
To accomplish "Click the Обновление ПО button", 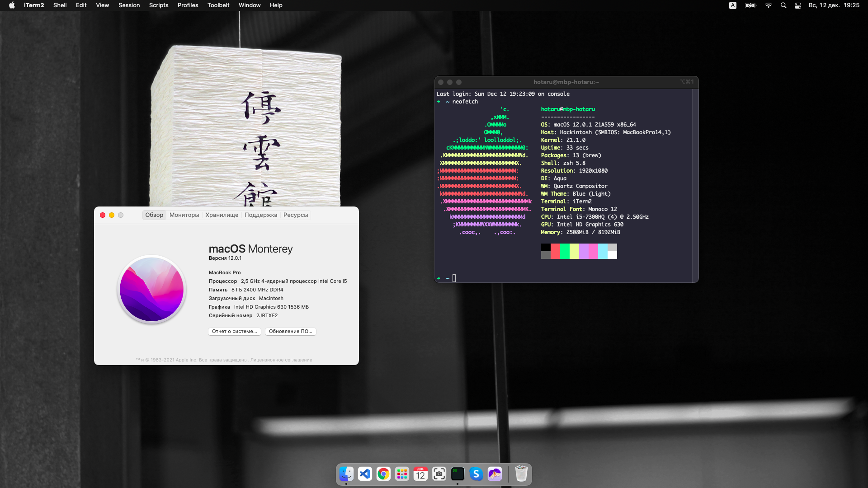I will coord(290,332).
